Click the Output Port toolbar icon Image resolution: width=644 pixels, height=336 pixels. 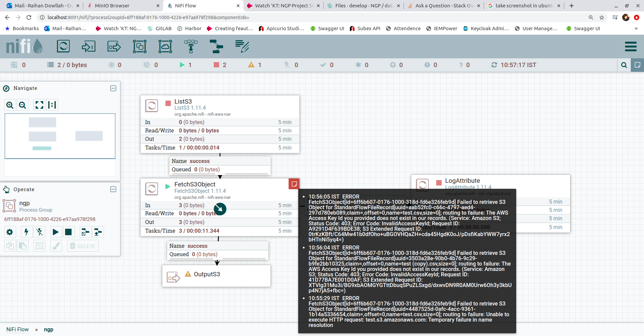pos(114,46)
